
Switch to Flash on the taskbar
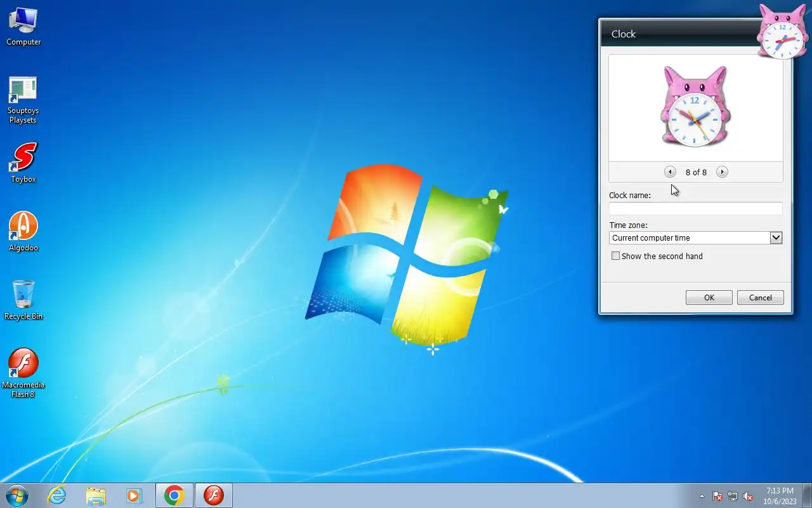coord(214,495)
